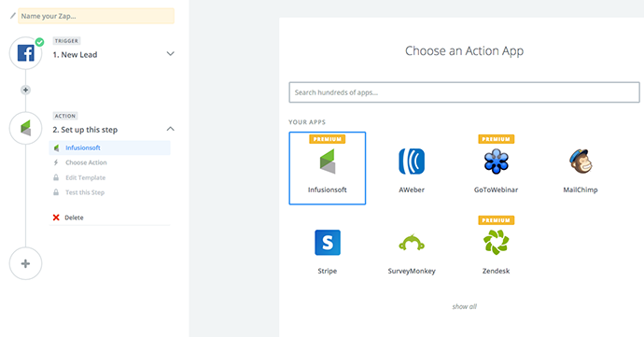Click the PREMIUM badge on Infusionsoft tile
Viewport: 644px width, 337px height.
(x=328, y=139)
